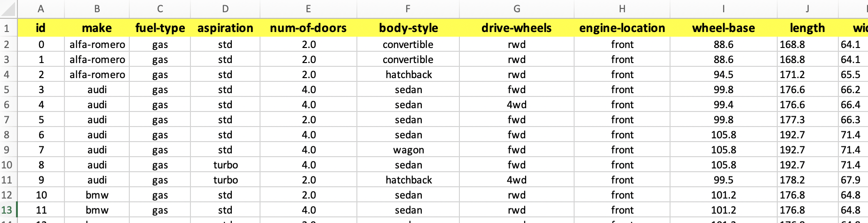Screen dimensions: 868x223
Task: Click the 'engine-location' header cell
Action: point(622,28)
